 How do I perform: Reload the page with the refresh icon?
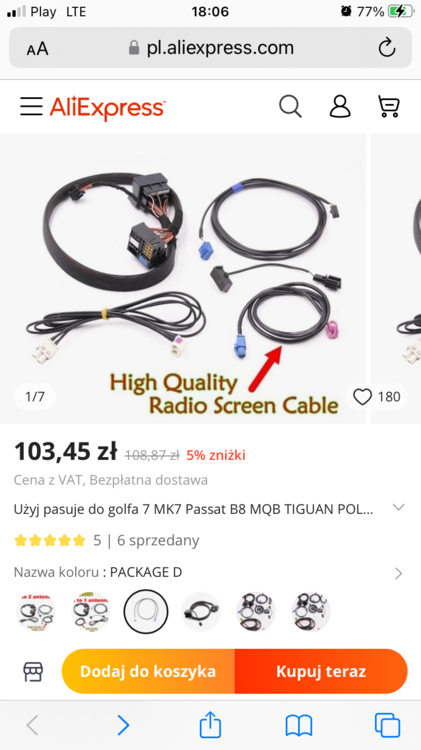387,48
